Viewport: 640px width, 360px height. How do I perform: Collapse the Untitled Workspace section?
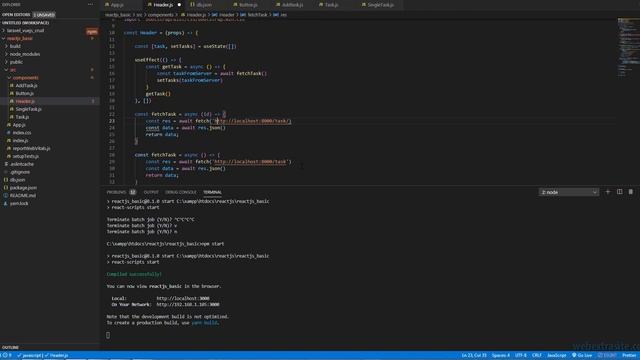25,23
